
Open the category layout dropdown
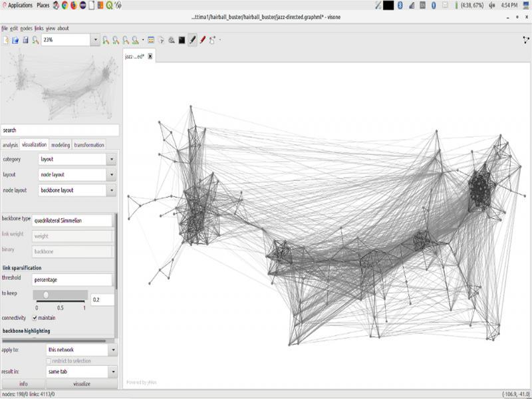(x=111, y=158)
